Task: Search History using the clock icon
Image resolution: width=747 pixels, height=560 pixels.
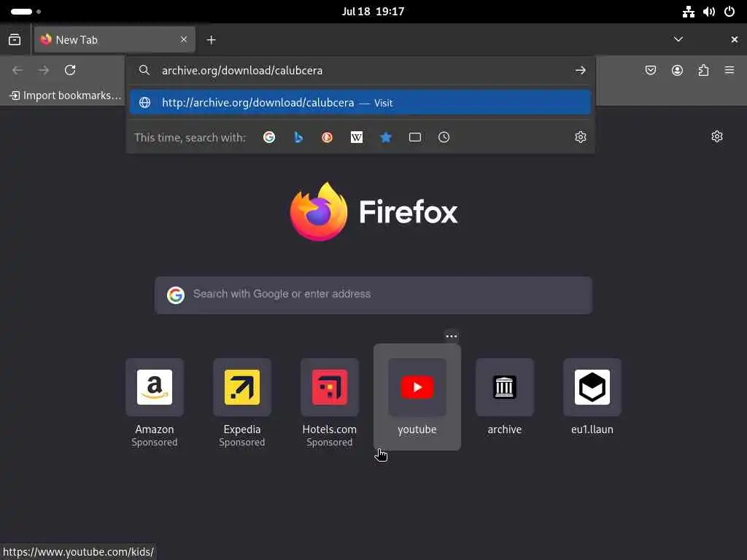Action: click(444, 137)
